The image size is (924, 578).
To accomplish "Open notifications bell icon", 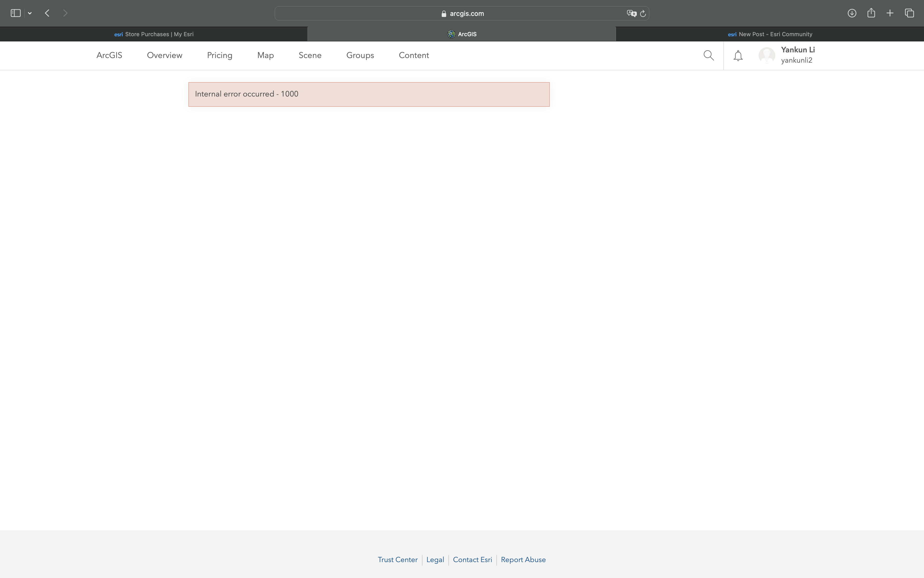I will (738, 55).
